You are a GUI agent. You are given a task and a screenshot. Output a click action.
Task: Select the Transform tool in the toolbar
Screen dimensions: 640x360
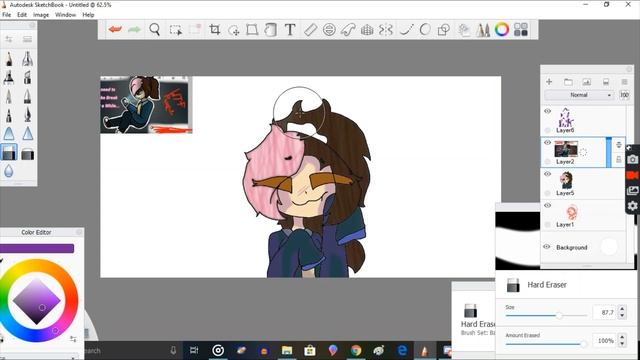pyautogui.click(x=234, y=30)
